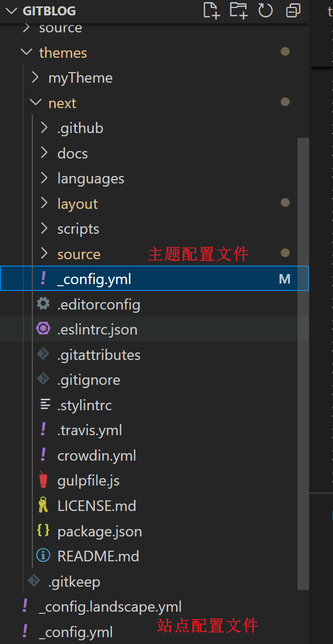Image resolution: width=333 pixels, height=644 pixels.
Task: Open the crowdin.yml file
Action: [x=97, y=455]
